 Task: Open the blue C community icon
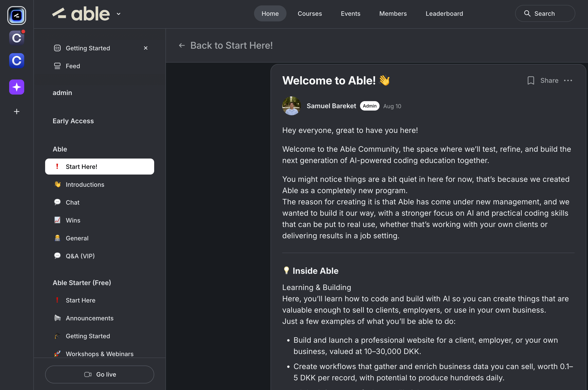(x=17, y=60)
